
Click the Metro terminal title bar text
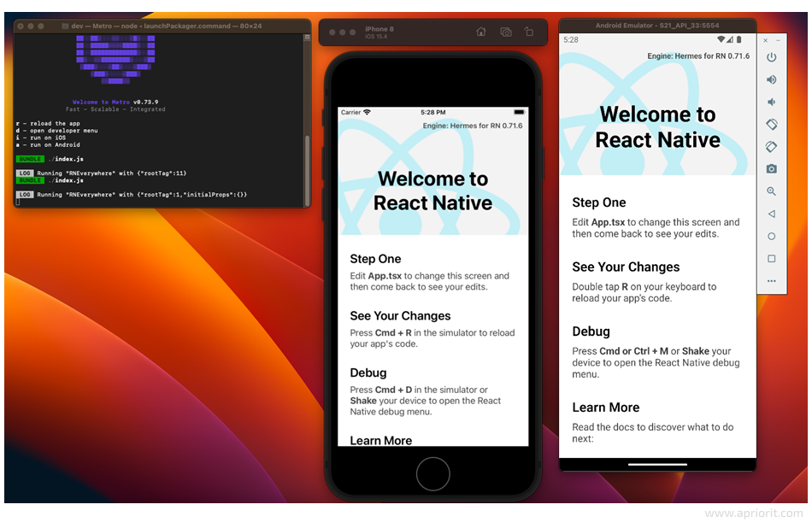166,26
